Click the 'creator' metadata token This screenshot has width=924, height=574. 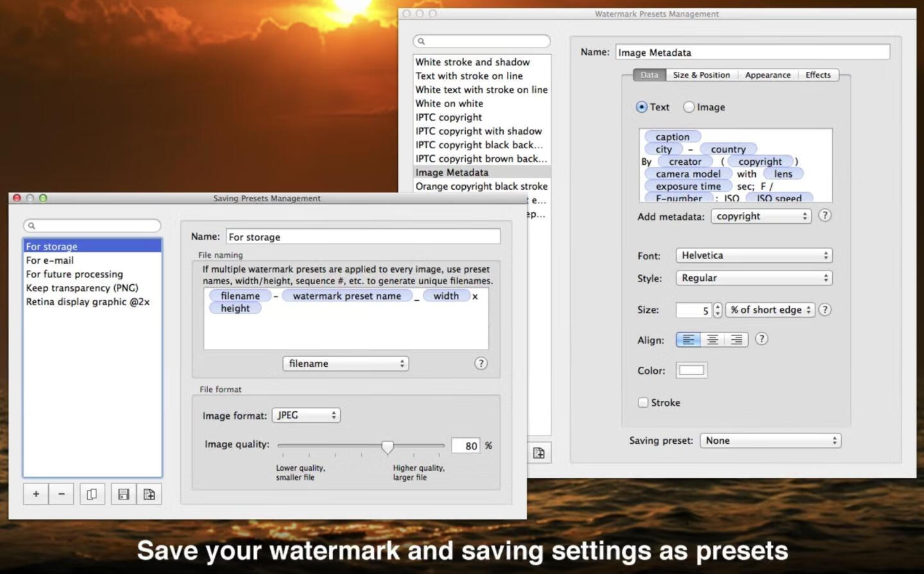click(x=685, y=162)
